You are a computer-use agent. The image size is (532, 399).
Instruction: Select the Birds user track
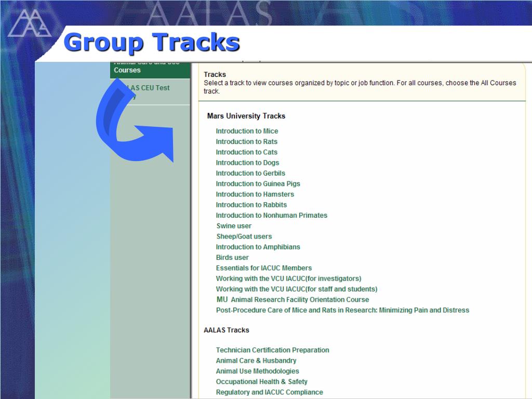point(232,257)
